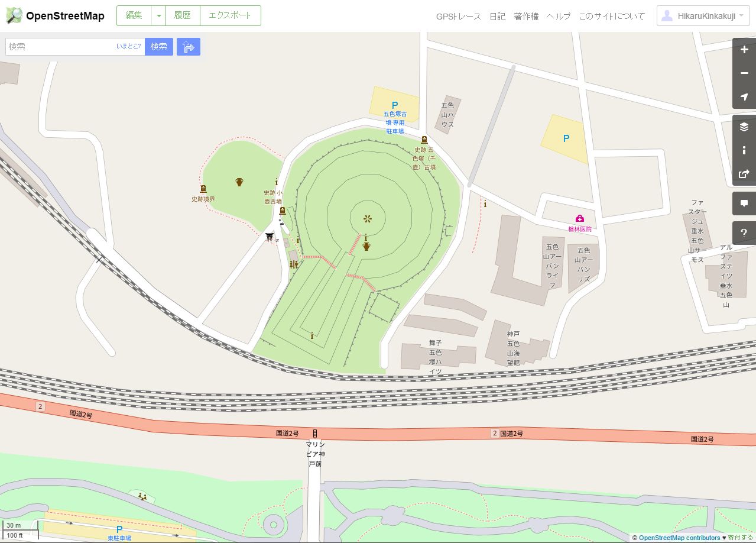Activate the query features question mark

tap(744, 233)
